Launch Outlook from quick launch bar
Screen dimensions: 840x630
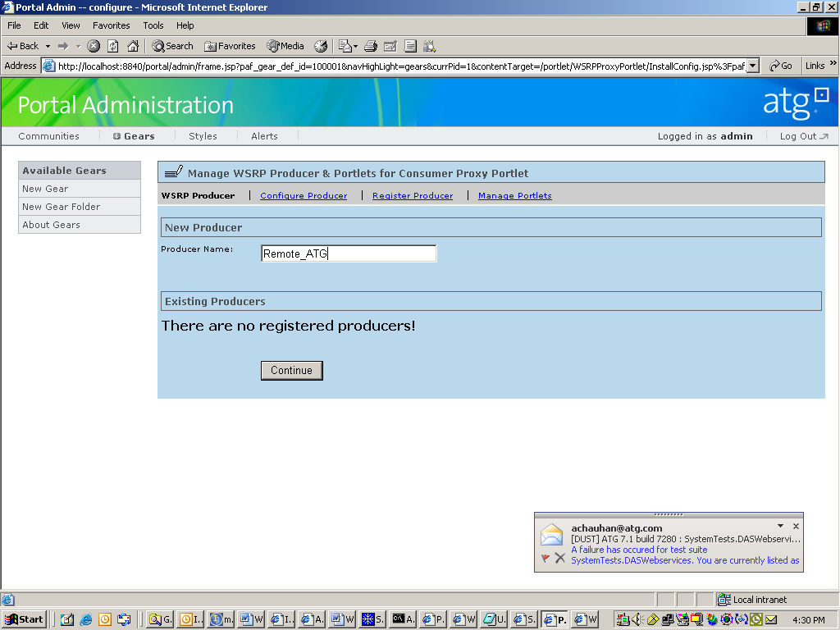(x=105, y=619)
